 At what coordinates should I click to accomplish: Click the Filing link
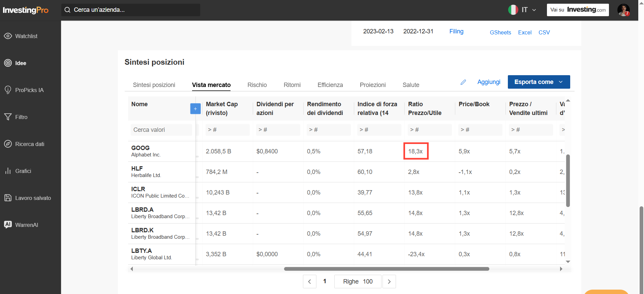456,31
